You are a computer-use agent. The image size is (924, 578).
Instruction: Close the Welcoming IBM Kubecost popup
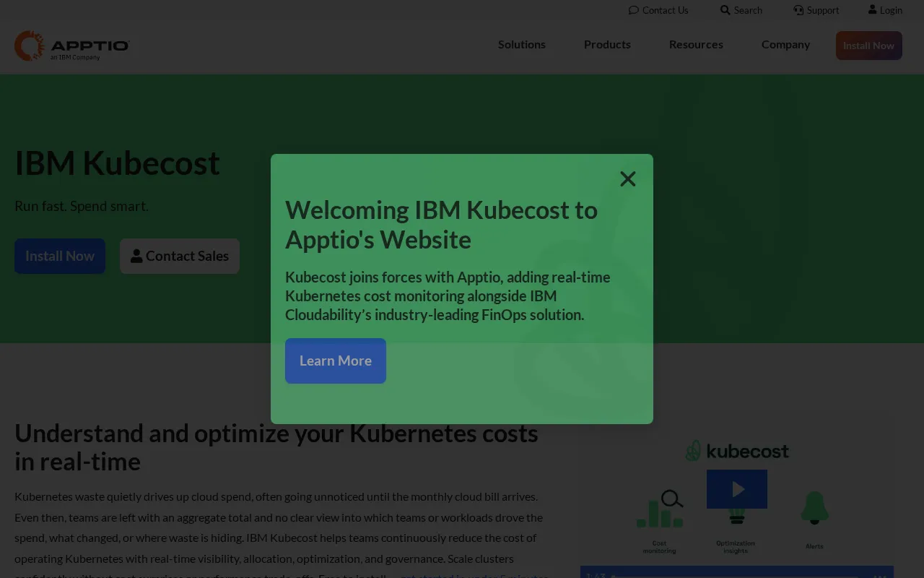click(x=628, y=179)
